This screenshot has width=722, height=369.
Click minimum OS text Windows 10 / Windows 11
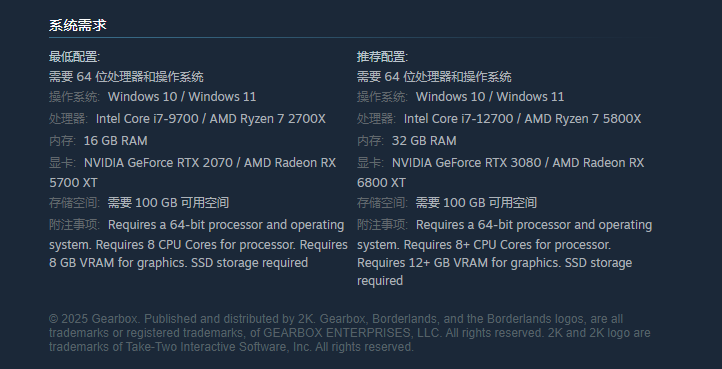182,97
